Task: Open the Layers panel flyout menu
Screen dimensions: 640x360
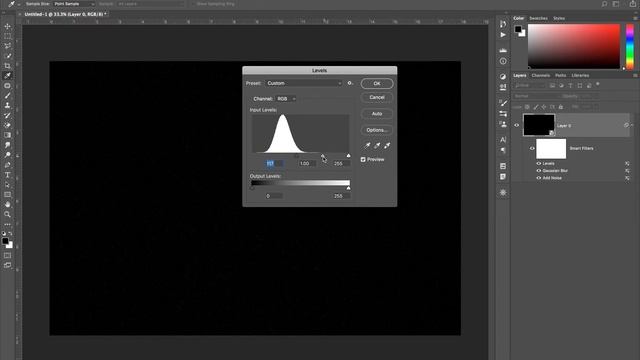Action: [635, 76]
